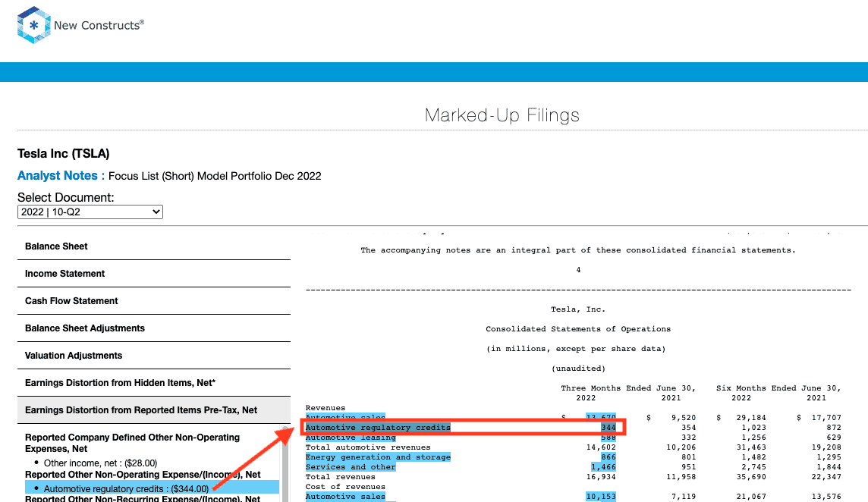Viewport: 868px width, 502px height.
Task: Select the Cash Flow Statement section
Action: [x=154, y=301]
